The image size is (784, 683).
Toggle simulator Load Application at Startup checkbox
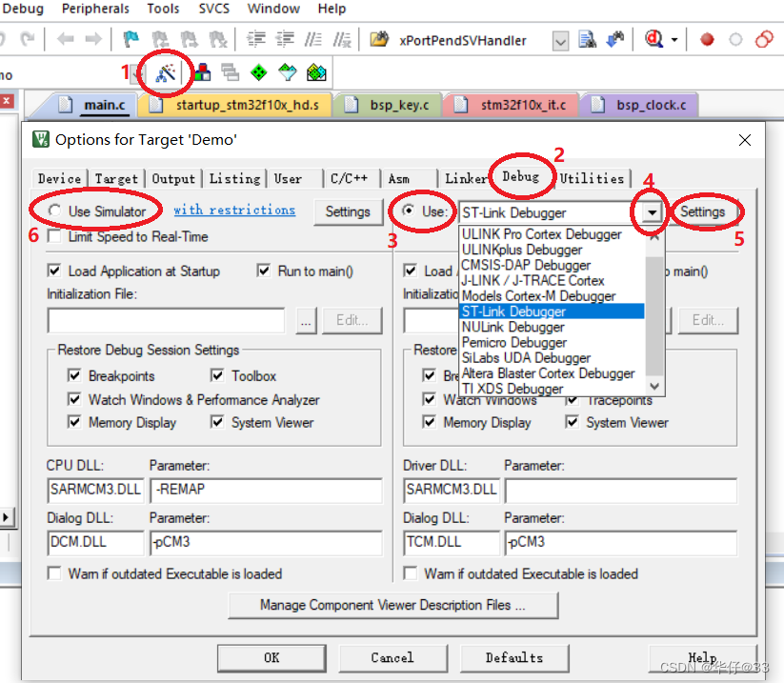54,271
